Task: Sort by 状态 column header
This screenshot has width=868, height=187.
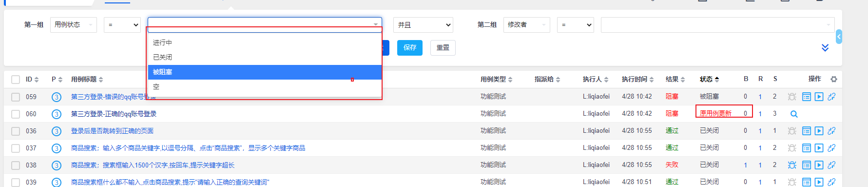Action: click(x=710, y=79)
